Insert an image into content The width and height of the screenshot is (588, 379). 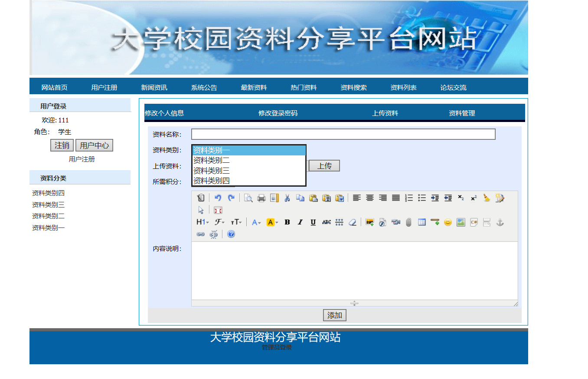(x=369, y=222)
